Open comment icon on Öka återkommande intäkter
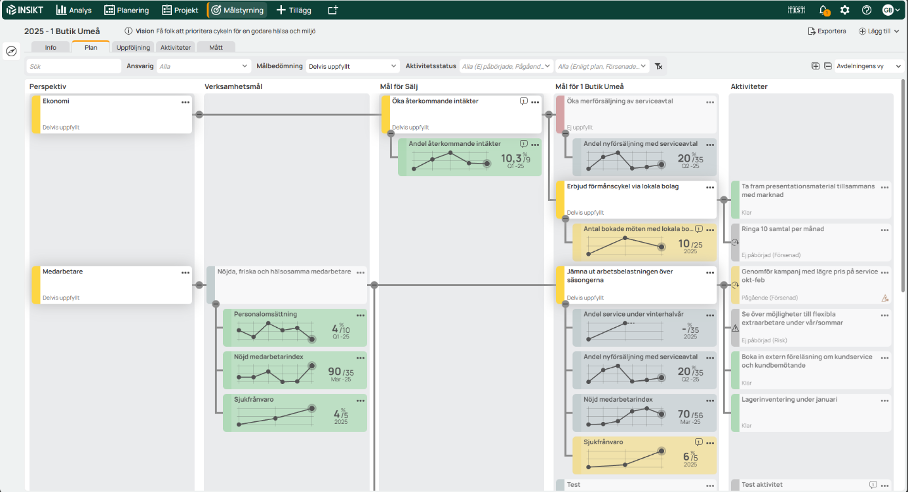Viewport: 908px width, 492px height. (x=524, y=102)
